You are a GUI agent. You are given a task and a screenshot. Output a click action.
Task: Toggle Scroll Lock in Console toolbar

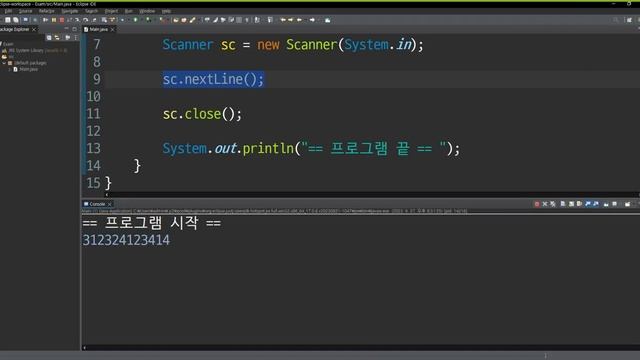[x=571, y=204]
